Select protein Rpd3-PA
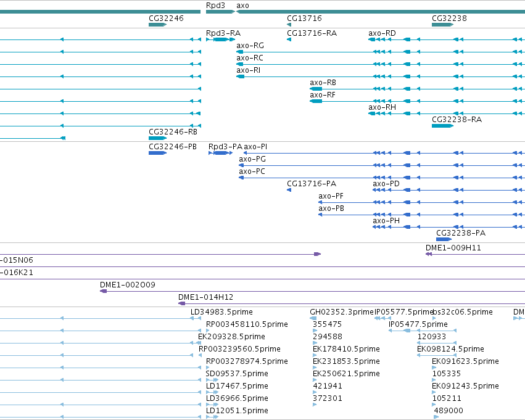Viewport: 525px width, 420px height. 225,147
